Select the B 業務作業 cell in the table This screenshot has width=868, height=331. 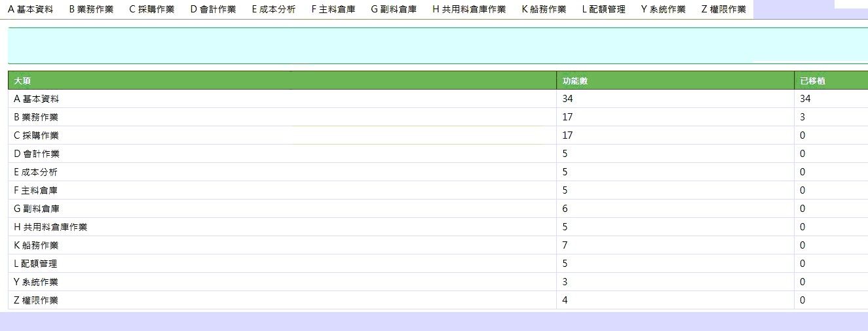pyautogui.click(x=282, y=117)
